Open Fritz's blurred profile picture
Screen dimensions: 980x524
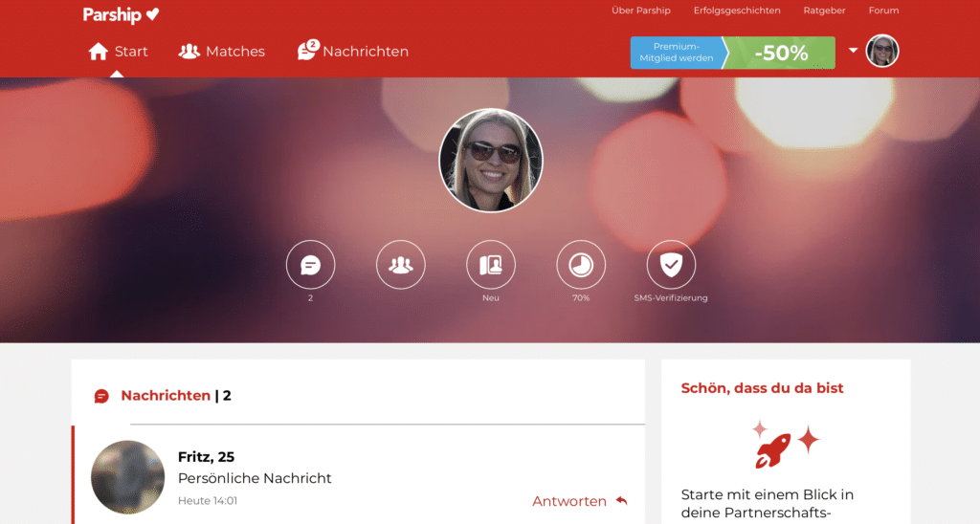127,477
